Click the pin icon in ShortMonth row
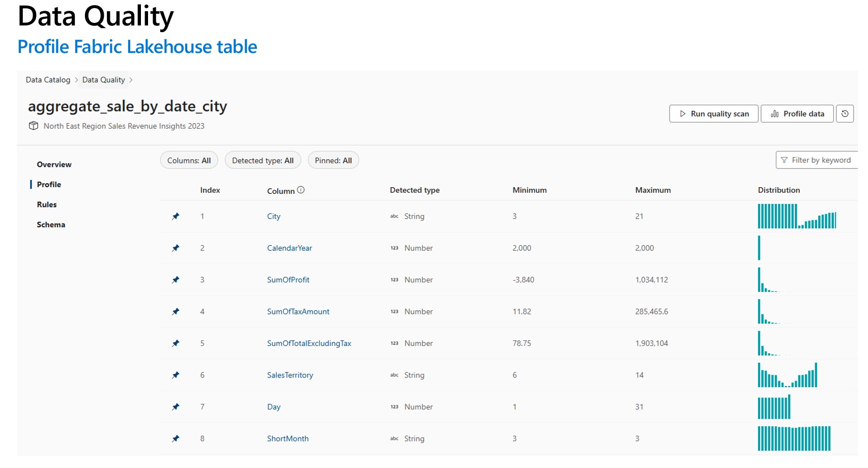 [x=176, y=438]
